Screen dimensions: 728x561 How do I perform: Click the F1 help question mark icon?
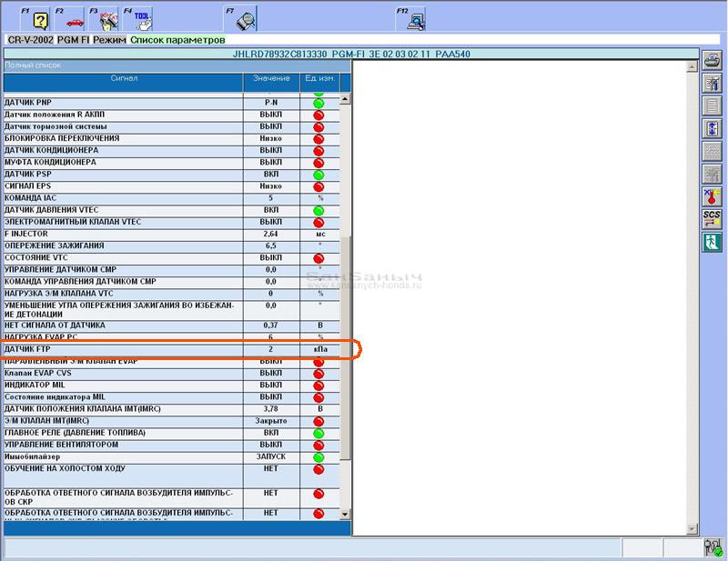(40, 18)
